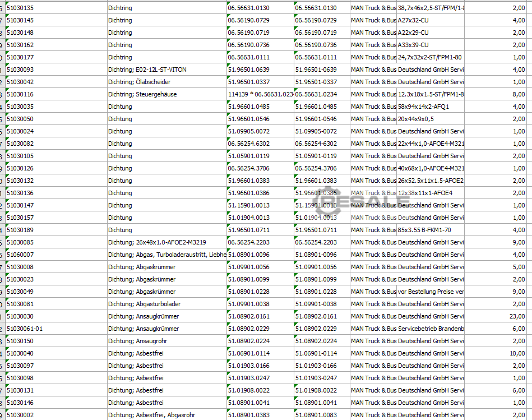Click the 'Dichtring; Steuergehäuse' description cell
The image size is (532, 420).
[166, 94]
